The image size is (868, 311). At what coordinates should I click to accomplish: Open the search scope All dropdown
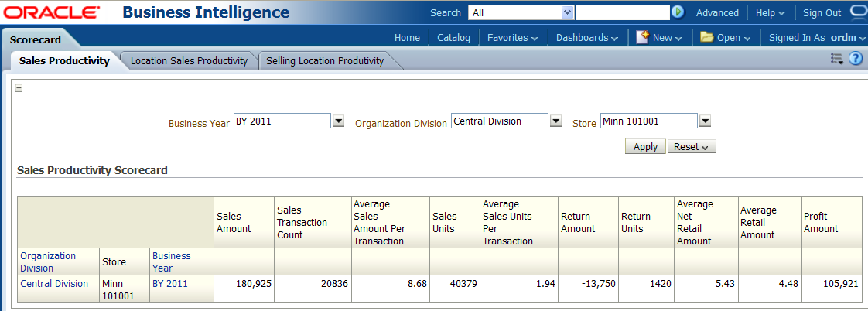pyautogui.click(x=567, y=12)
